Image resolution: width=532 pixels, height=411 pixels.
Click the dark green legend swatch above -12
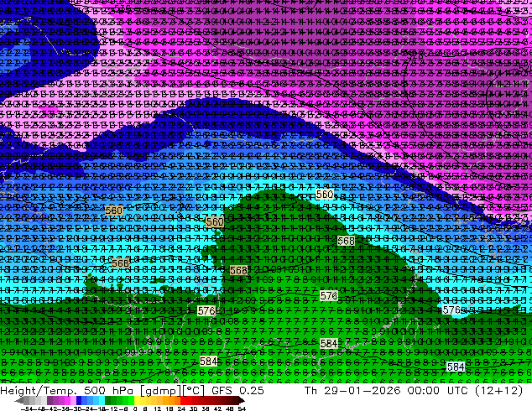point(108,400)
